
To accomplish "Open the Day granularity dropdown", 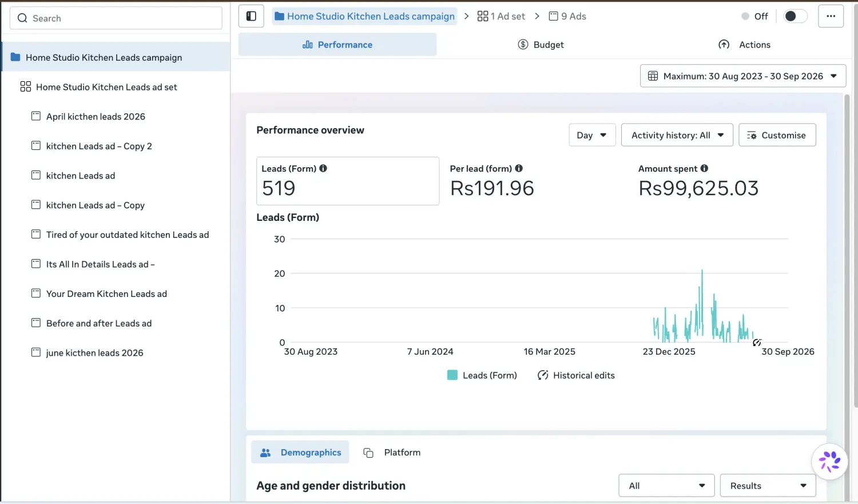I will pyautogui.click(x=592, y=135).
